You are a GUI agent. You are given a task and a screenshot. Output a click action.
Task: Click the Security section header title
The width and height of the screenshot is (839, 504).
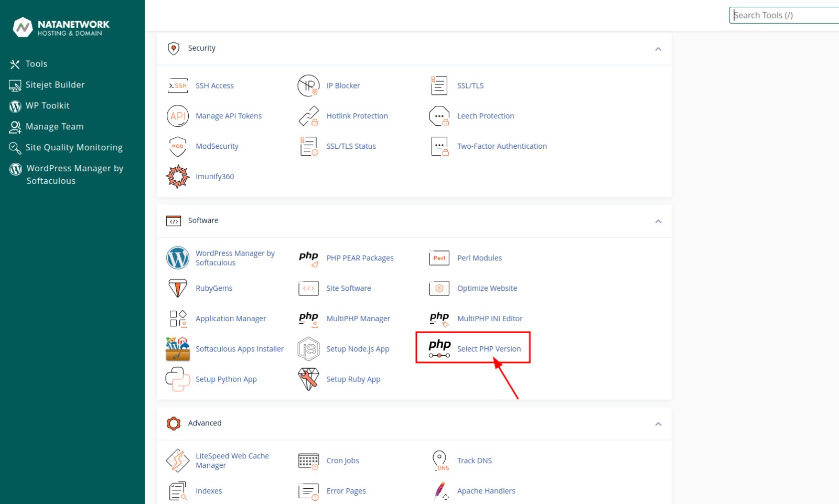[x=201, y=48]
